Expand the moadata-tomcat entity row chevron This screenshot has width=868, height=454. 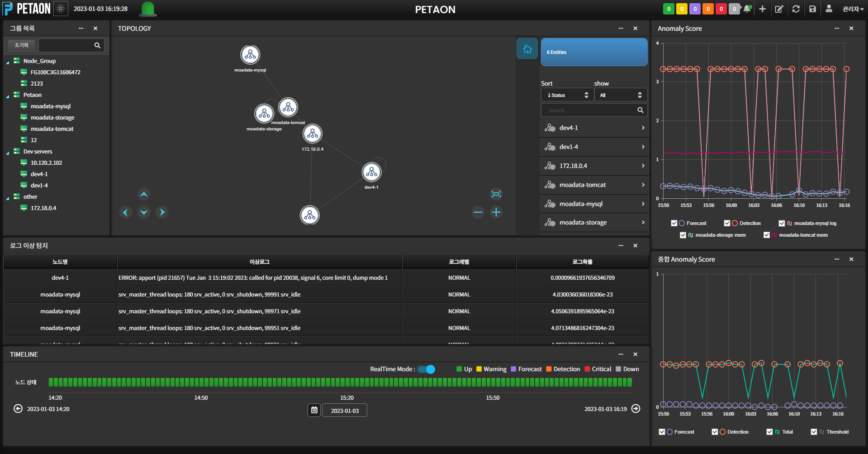[643, 185]
